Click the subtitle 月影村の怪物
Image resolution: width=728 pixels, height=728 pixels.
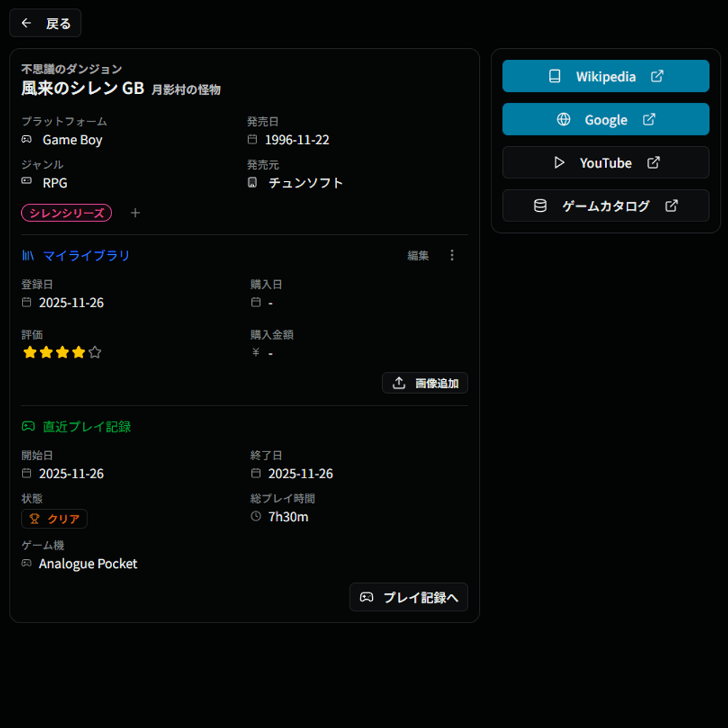point(186,90)
